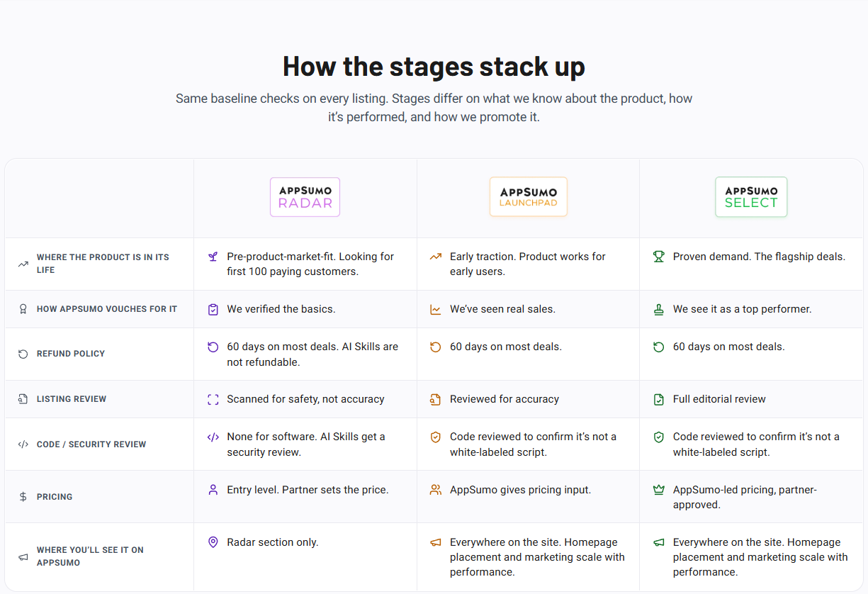
Task: Click the trophy icon next to Proven demand
Action: [658, 257]
